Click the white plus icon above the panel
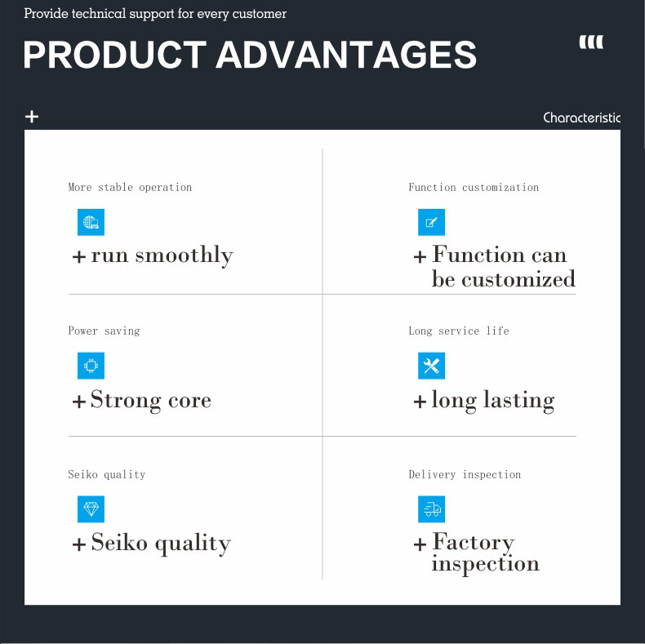This screenshot has width=645, height=644. coord(32,117)
